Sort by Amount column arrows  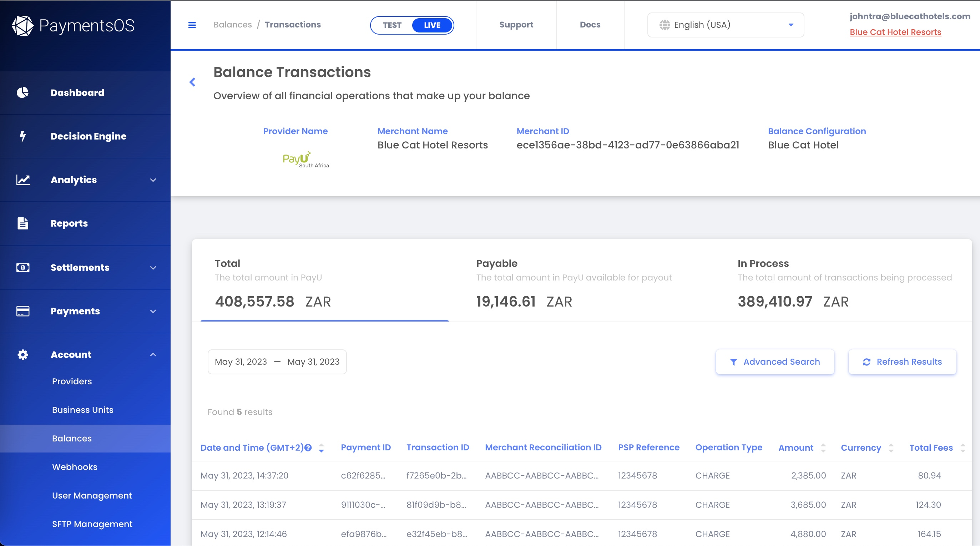pos(823,448)
